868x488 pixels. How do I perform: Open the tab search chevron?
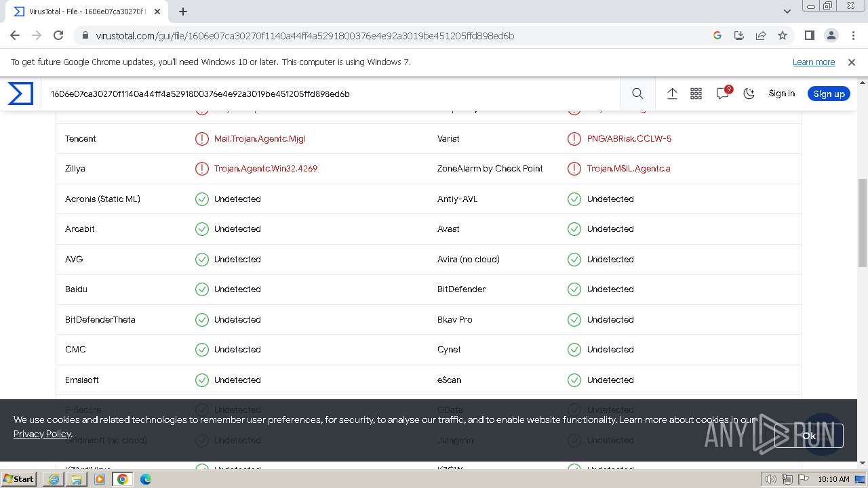(x=787, y=11)
